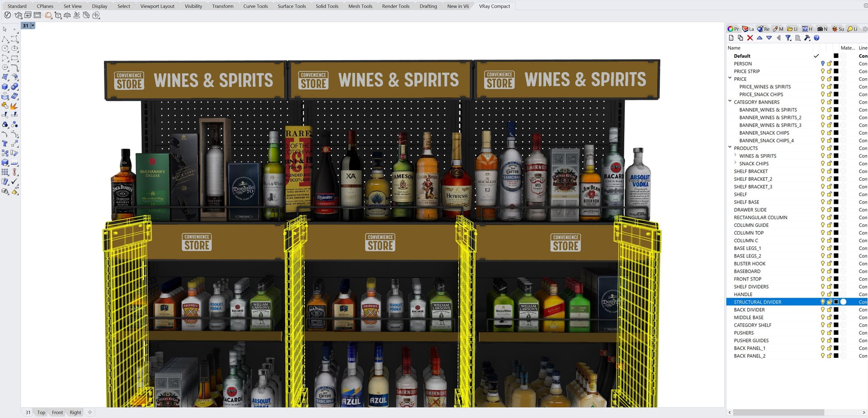Open the Set View toolbar tab
Viewport: 868px width, 418px height.
point(73,6)
